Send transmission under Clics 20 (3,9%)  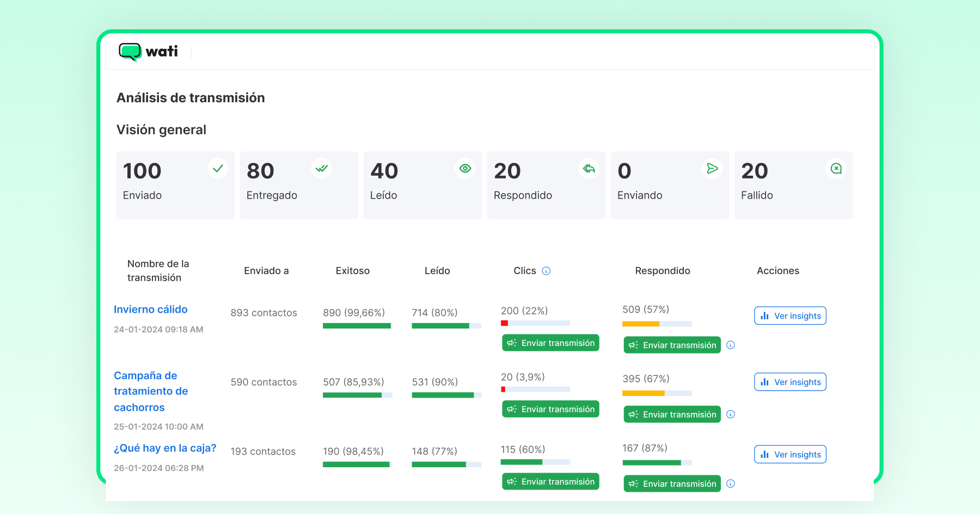pyautogui.click(x=550, y=409)
